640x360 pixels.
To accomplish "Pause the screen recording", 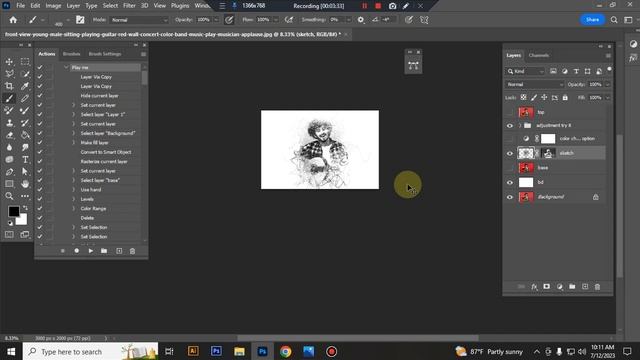I will (364, 6).
